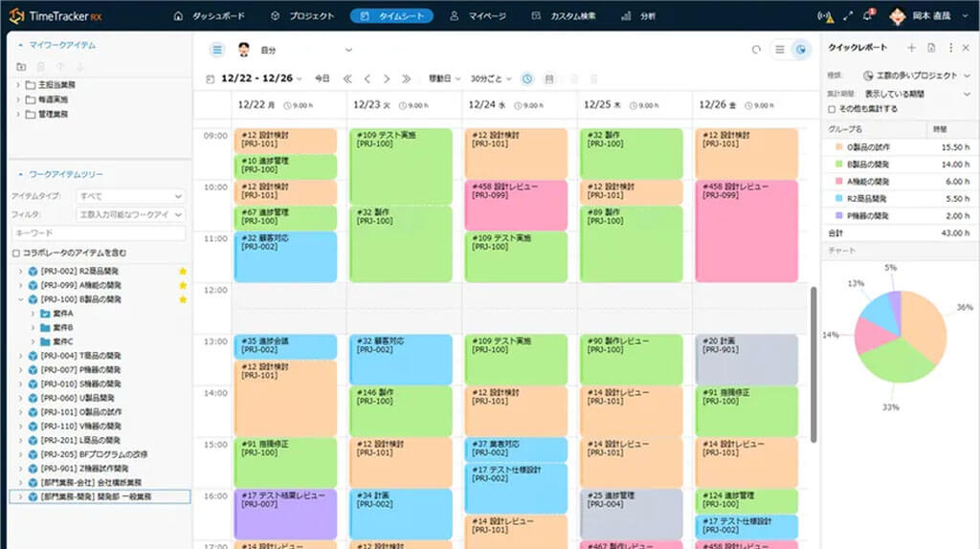980x549 pixels.
Task: Open the 30分ごと interval dropdown
Action: click(x=491, y=78)
